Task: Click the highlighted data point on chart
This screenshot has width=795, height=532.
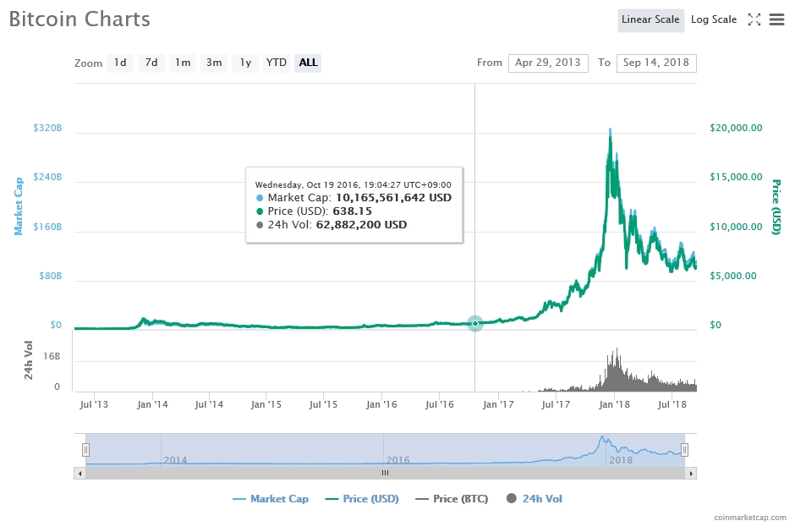Action: click(475, 323)
